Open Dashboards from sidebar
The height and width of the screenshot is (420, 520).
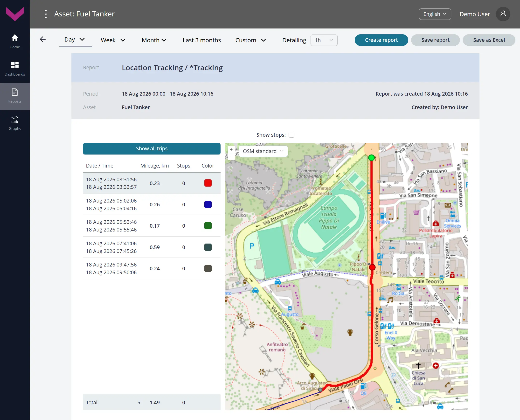click(x=15, y=69)
